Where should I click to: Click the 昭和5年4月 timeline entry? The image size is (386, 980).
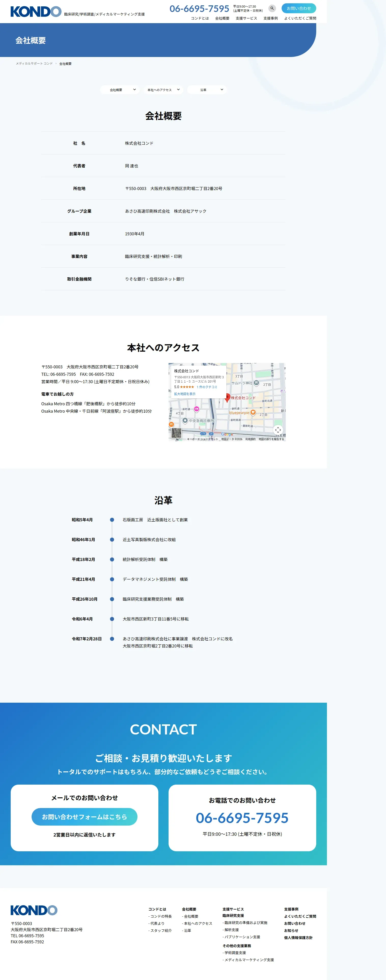point(82,520)
